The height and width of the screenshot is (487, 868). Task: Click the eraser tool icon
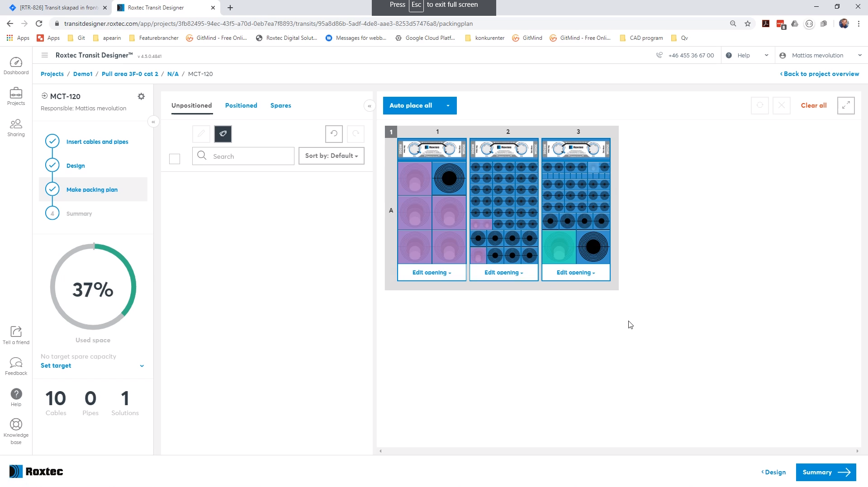pos(223,134)
